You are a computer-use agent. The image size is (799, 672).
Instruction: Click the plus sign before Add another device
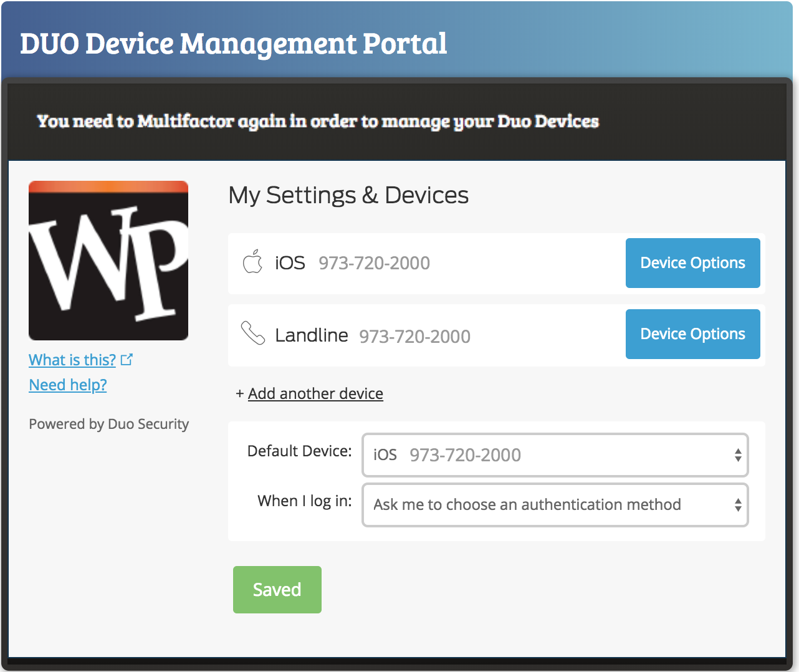(x=239, y=394)
